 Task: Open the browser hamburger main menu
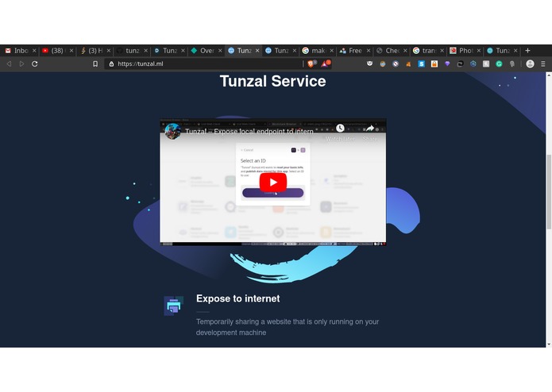(543, 63)
